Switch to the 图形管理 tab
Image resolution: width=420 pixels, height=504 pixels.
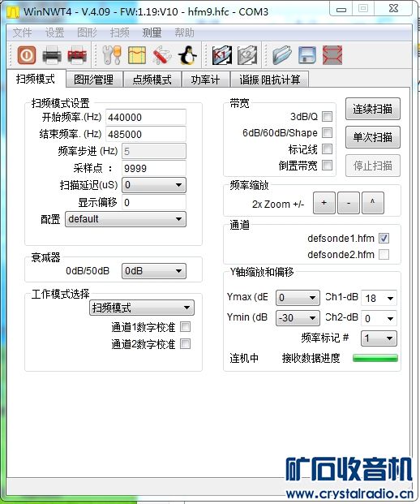point(93,80)
